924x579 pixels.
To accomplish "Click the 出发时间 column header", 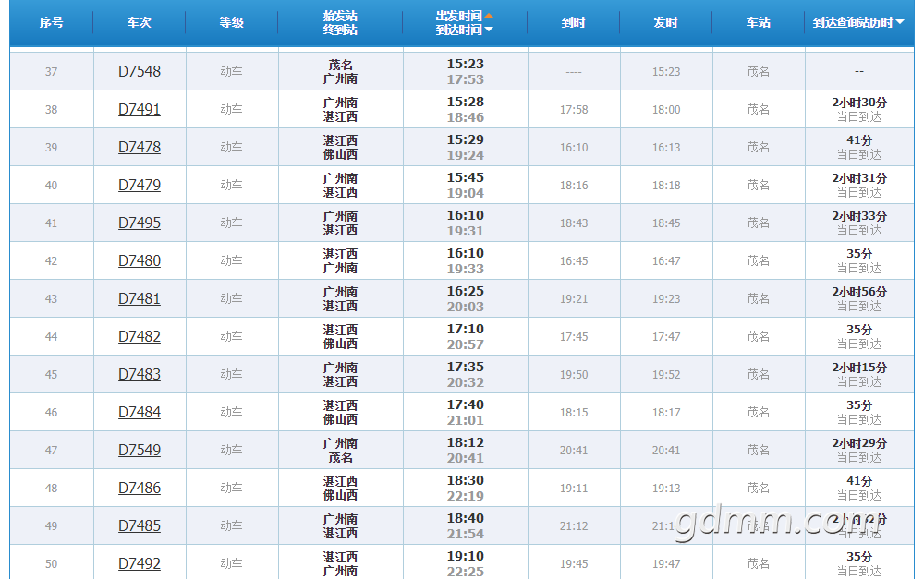I will pyautogui.click(x=459, y=16).
